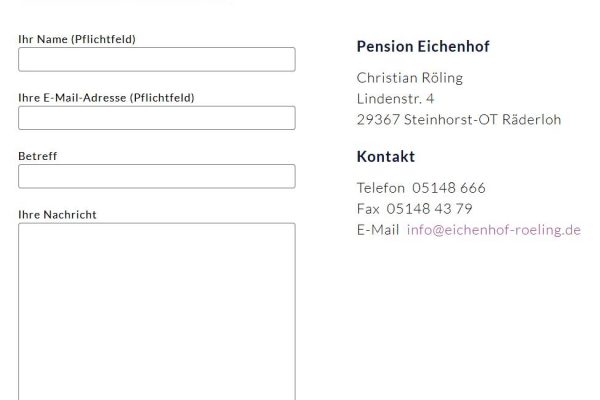Click the "Kontakt" heading
Screen dimensions: 600x400
(385, 157)
